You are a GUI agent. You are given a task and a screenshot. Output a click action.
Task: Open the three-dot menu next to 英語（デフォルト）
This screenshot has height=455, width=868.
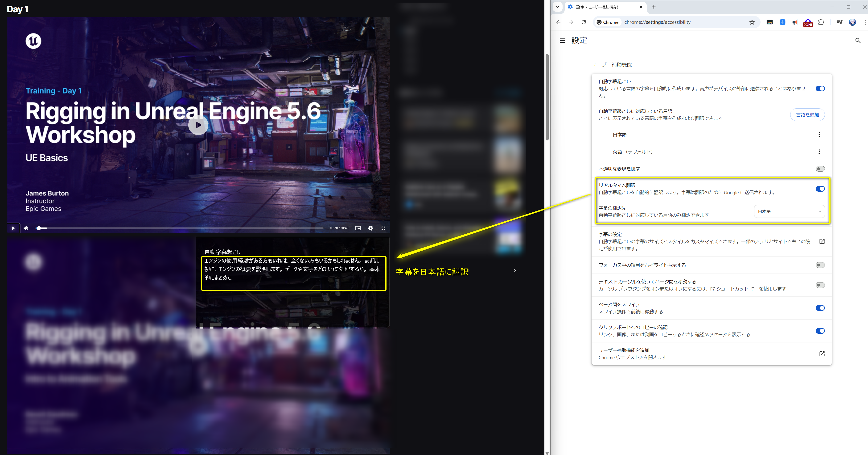(x=819, y=152)
